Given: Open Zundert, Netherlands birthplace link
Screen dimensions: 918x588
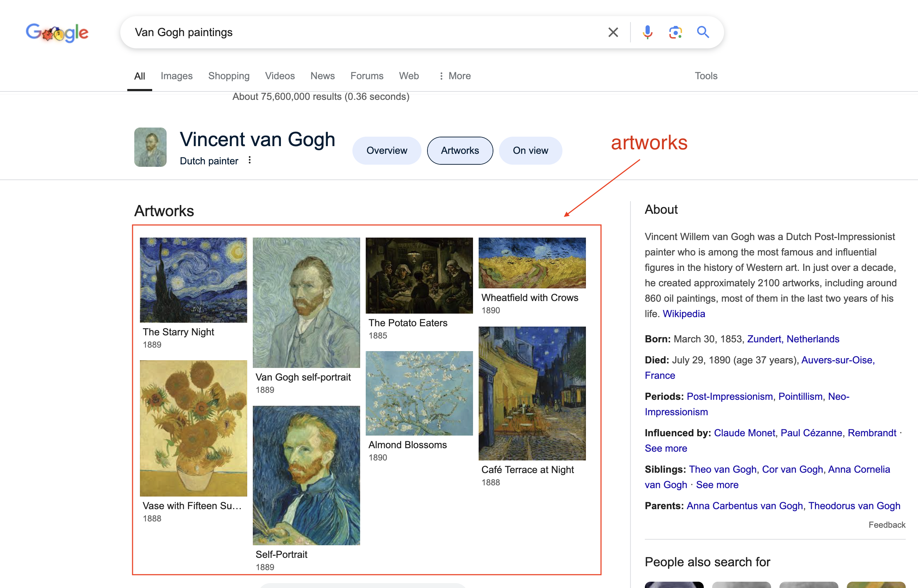Looking at the screenshot, I should pos(793,339).
